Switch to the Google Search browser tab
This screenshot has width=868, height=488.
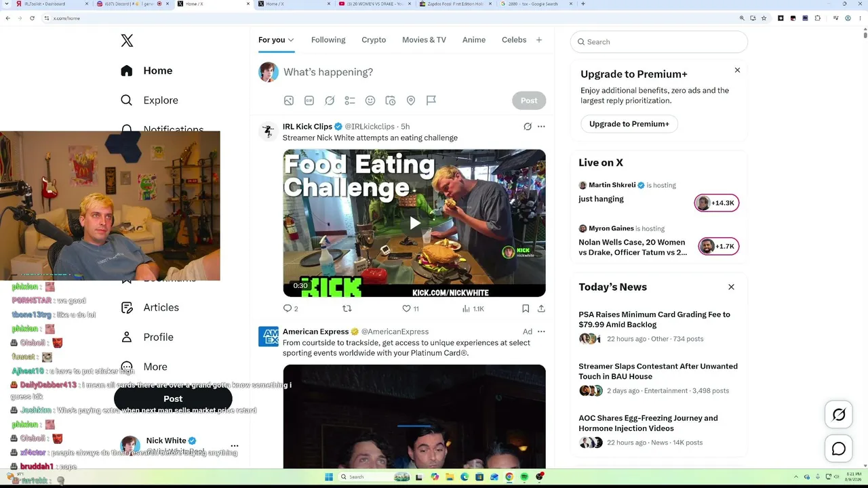[536, 4]
